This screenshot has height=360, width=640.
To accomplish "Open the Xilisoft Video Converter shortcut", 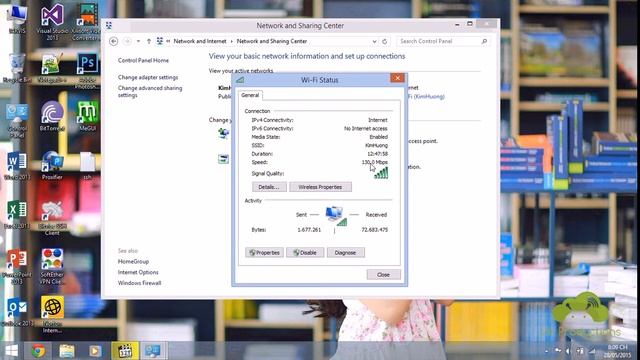I will (x=86, y=22).
